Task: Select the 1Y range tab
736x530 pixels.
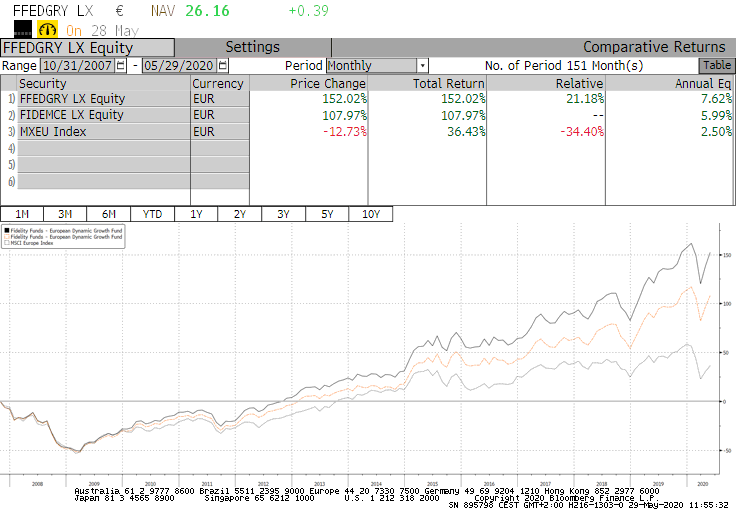Action: (196, 214)
